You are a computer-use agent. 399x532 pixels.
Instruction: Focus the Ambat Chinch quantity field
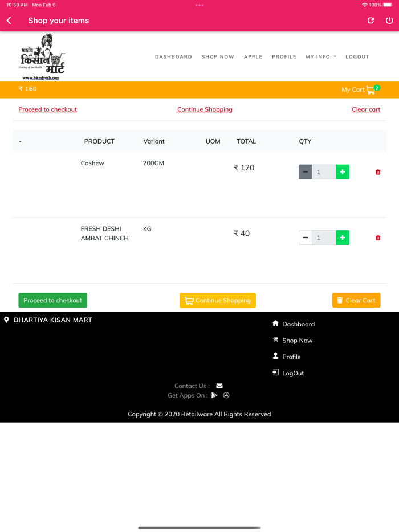click(324, 238)
